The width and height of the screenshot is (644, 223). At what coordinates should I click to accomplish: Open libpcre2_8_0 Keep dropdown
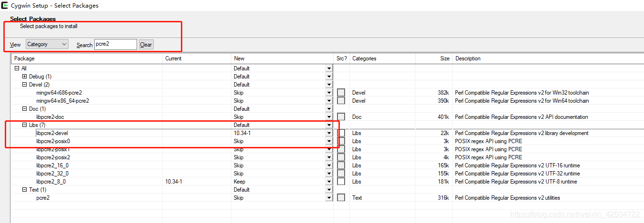[x=329, y=182]
